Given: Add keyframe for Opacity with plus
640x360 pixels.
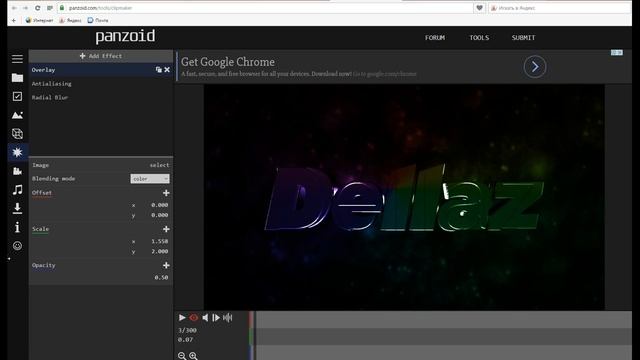Looking at the screenshot, I should pos(166,265).
